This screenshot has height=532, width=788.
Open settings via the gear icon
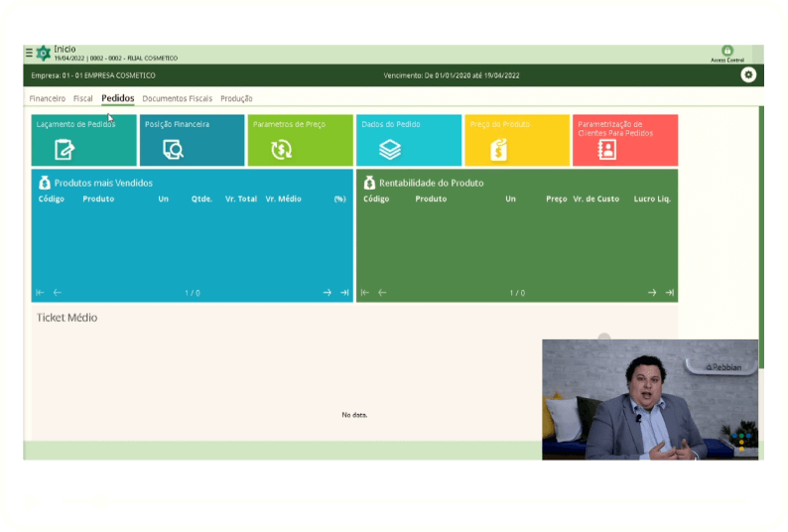click(748, 74)
